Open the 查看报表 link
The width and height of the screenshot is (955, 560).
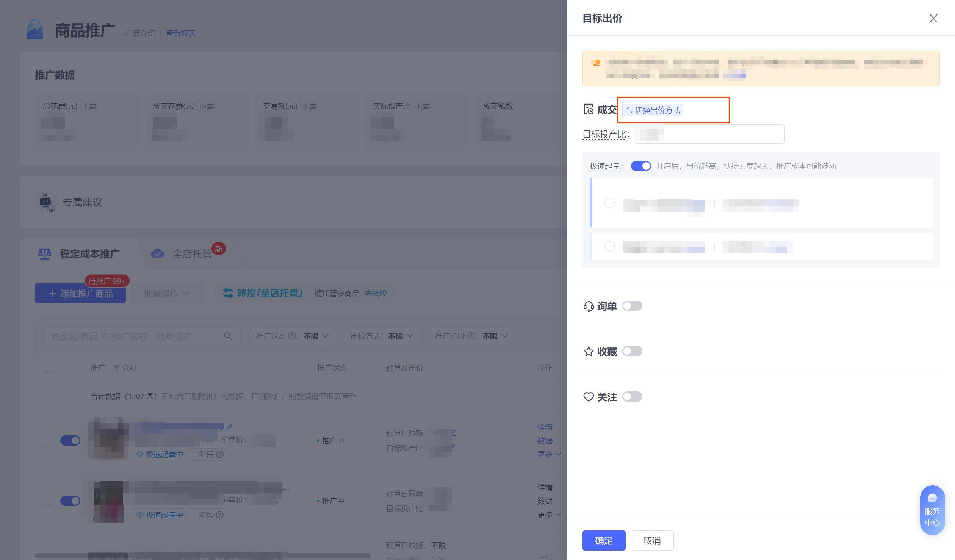(181, 33)
